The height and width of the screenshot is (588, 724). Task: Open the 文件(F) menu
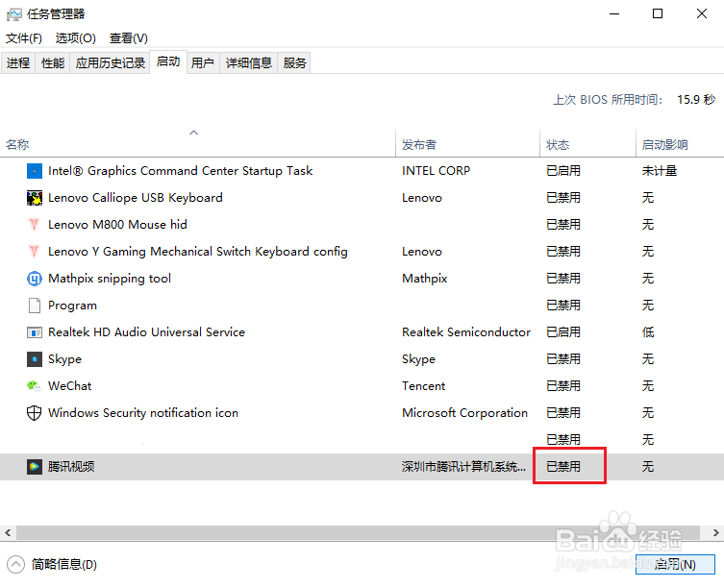23,37
